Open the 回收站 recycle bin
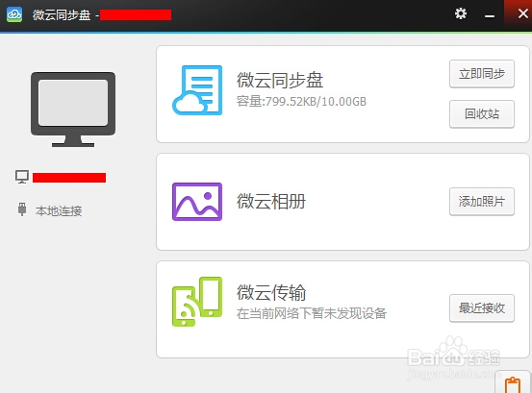 click(x=482, y=113)
